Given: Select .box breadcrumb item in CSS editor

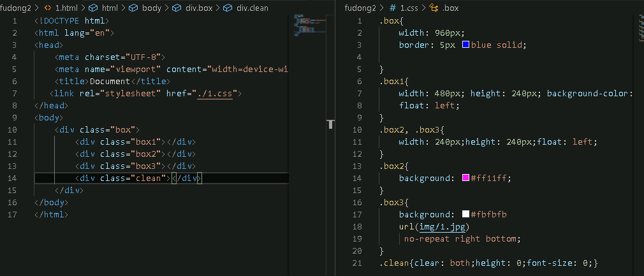Looking at the screenshot, I should [450, 8].
